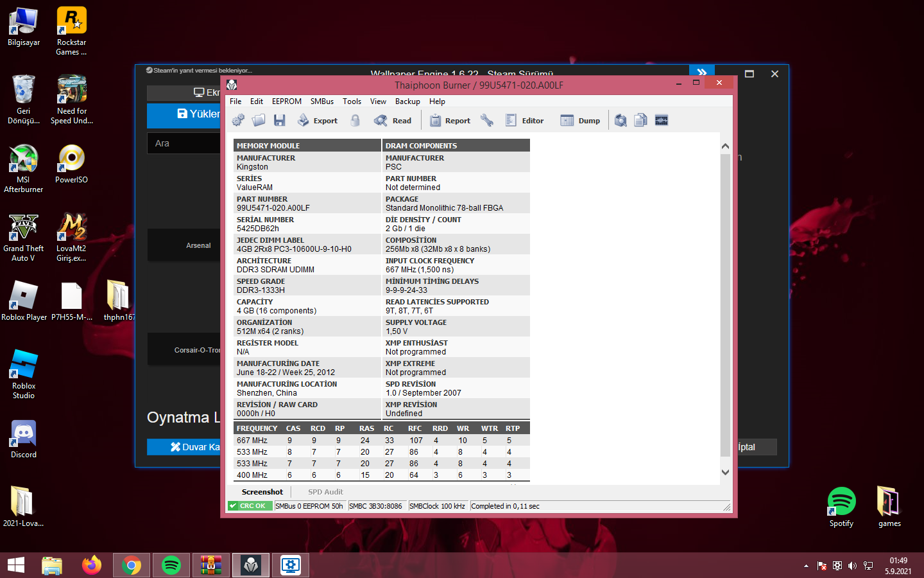Click the 667 MHz frequency row
The height and width of the screenshot is (578, 924).
(x=382, y=441)
